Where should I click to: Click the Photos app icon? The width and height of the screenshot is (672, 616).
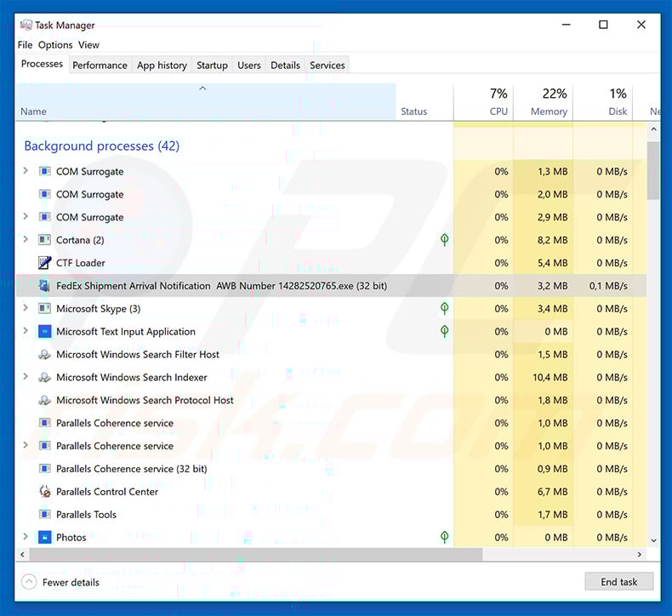(x=44, y=537)
